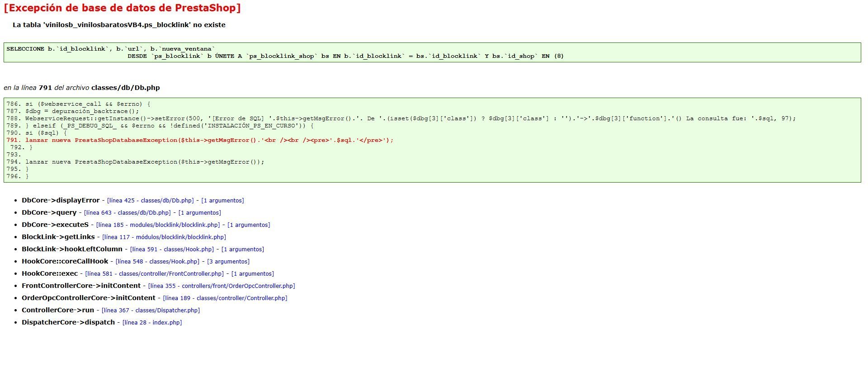The width and height of the screenshot is (868, 381).
Task: Expand '[3 argumentos]' for HookCore::coreCallHook
Action: pos(228,262)
